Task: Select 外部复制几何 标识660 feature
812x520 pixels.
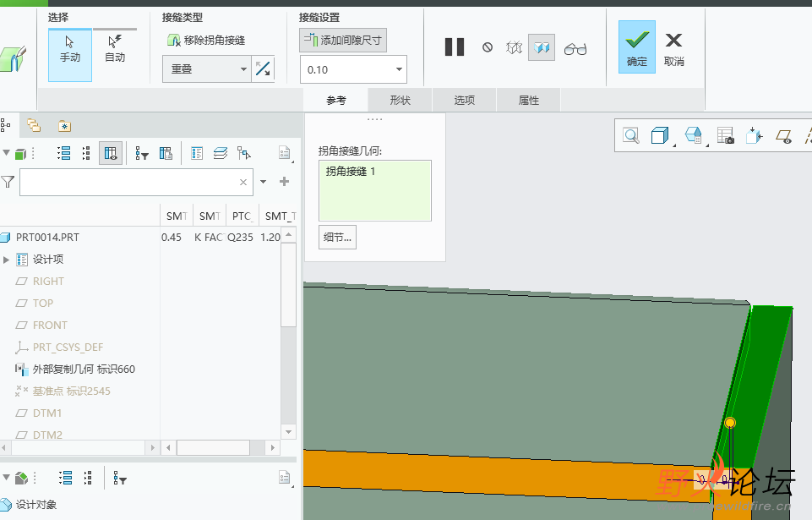Action: 84,369
